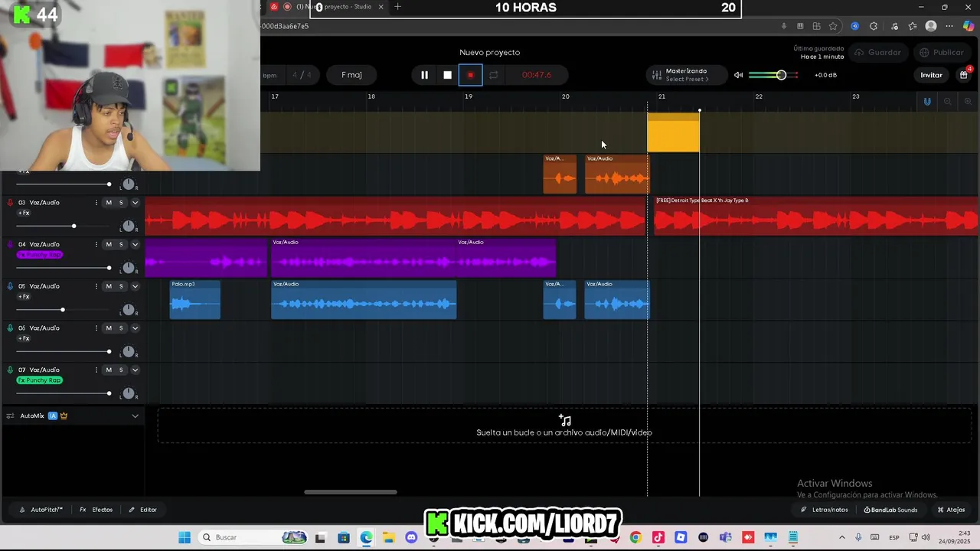Mute track 04 Voz/Audio
Image resolution: width=980 pixels, height=551 pixels.
point(109,245)
